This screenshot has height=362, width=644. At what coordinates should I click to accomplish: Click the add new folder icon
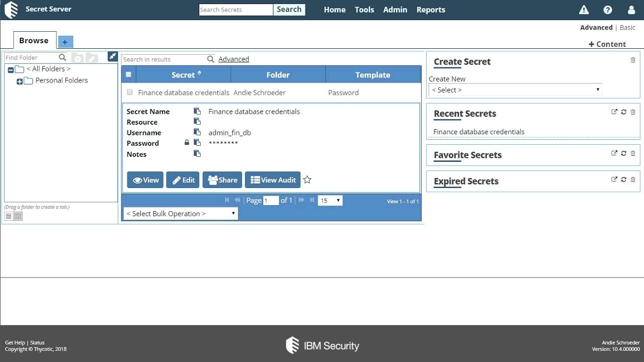(77, 58)
